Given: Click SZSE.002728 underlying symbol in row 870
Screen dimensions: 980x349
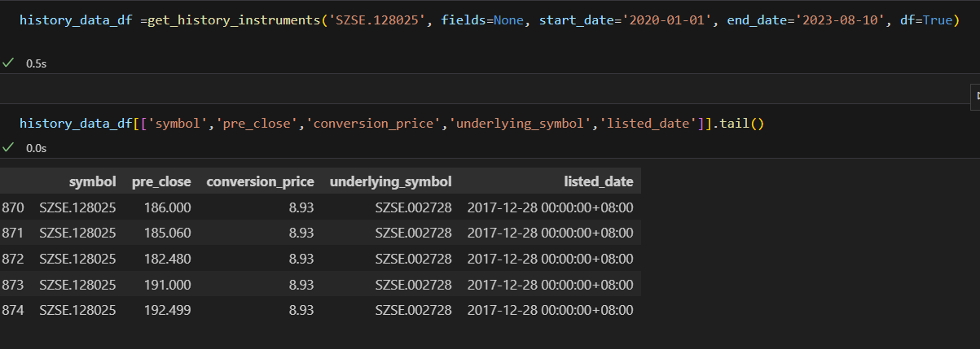Looking at the screenshot, I should point(414,207).
